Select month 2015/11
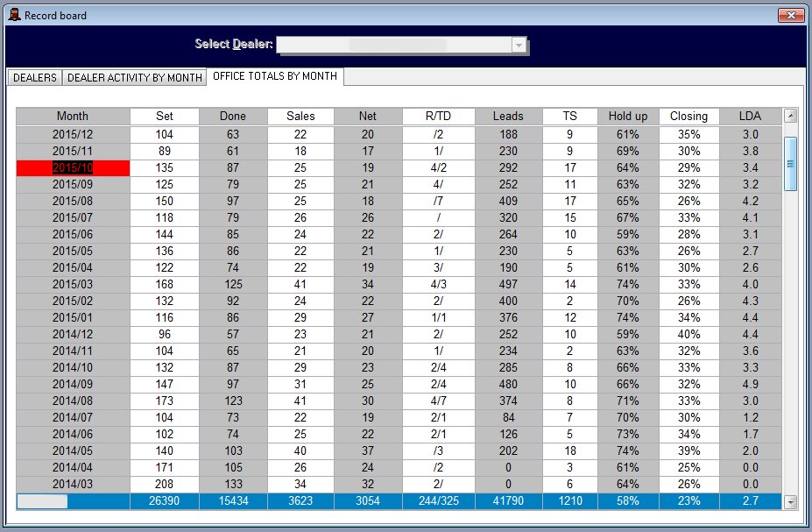This screenshot has height=532, width=812. coord(73,151)
